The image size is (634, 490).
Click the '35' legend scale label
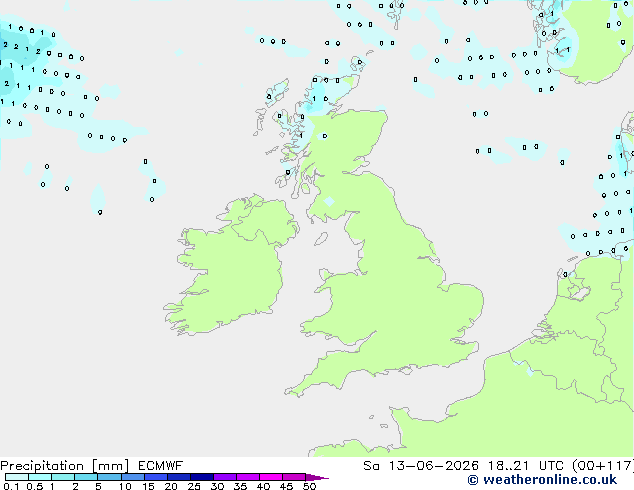pos(240,486)
